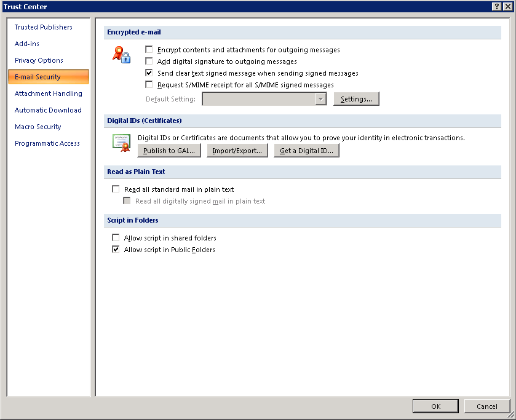Click the encrypted e-mail ribbon lock icon
Viewport: 516px width, 420px height.
pos(121,55)
